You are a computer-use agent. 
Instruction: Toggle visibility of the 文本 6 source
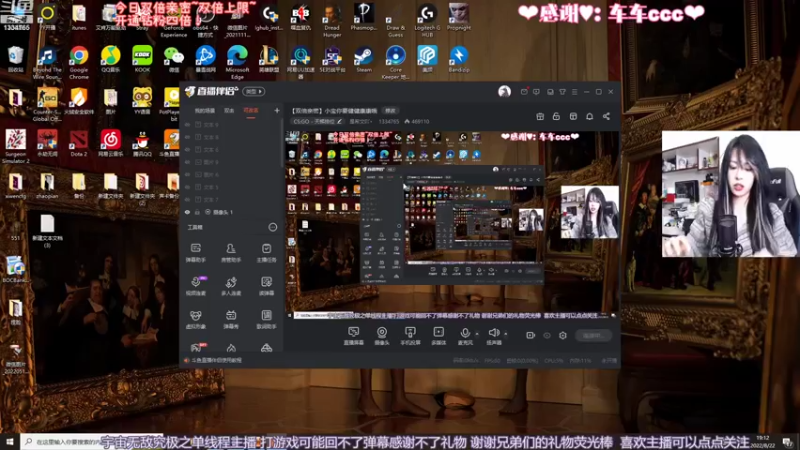tap(187, 149)
